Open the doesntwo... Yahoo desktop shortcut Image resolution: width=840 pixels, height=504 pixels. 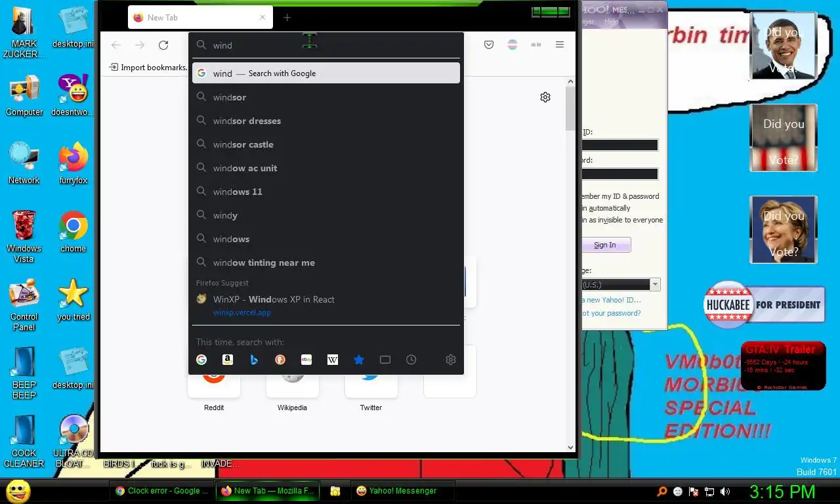73,96
